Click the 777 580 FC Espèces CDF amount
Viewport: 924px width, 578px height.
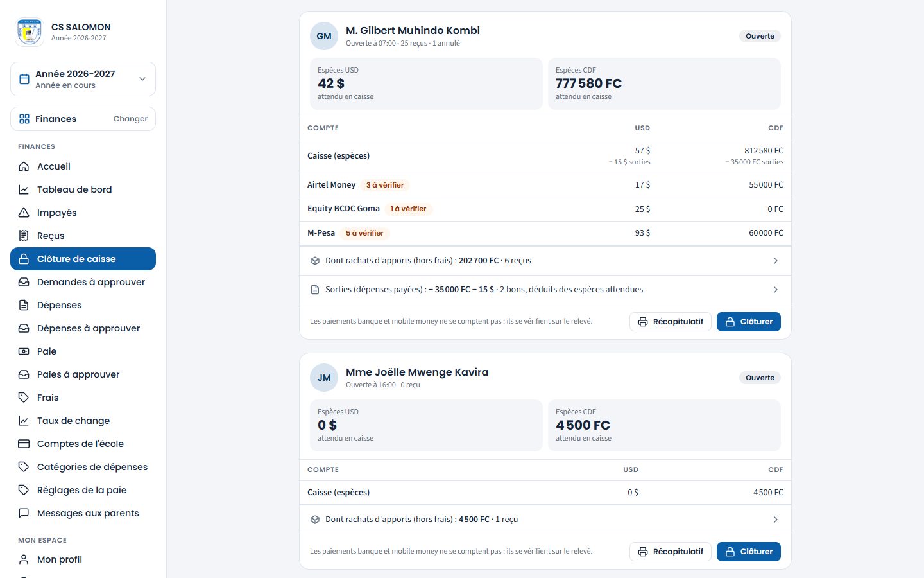(x=588, y=83)
